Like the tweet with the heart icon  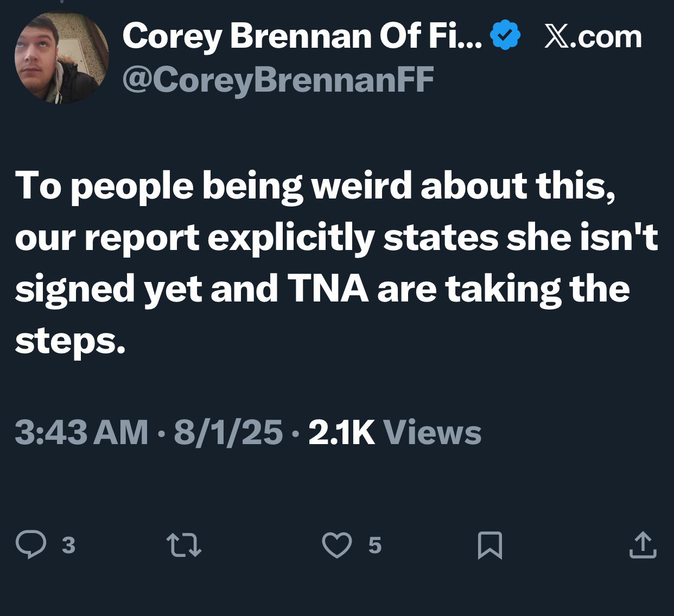click(337, 545)
